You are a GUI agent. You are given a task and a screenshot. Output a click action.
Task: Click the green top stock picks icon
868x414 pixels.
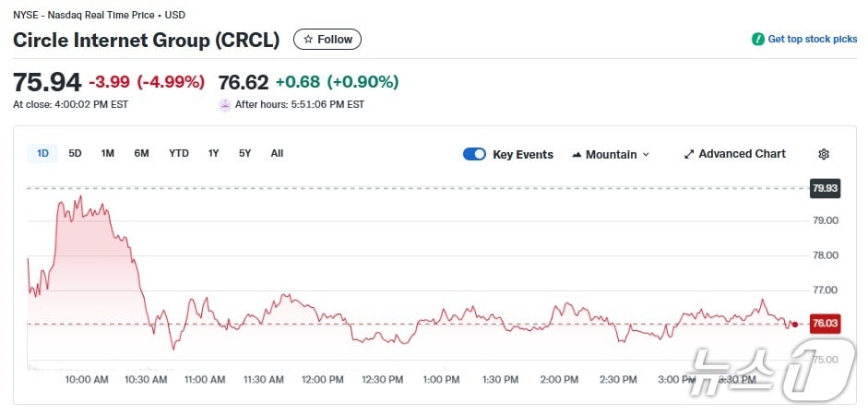pos(757,40)
